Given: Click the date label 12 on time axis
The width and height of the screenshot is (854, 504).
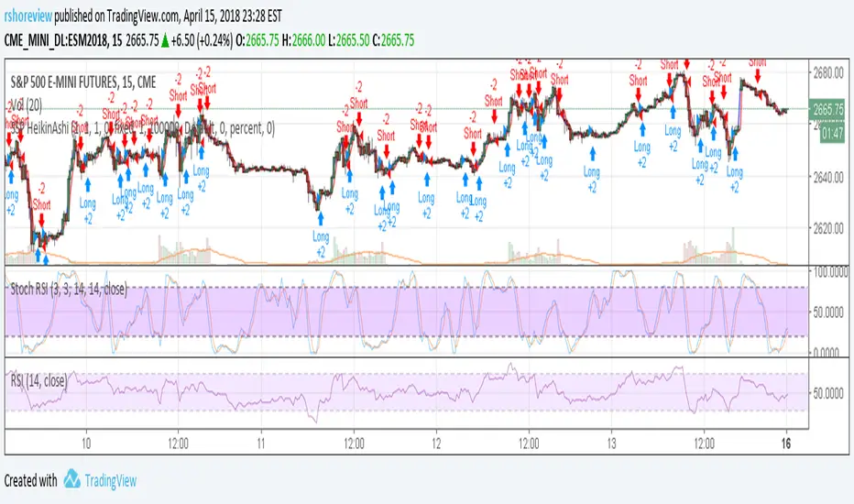Looking at the screenshot, I should pos(436,444).
